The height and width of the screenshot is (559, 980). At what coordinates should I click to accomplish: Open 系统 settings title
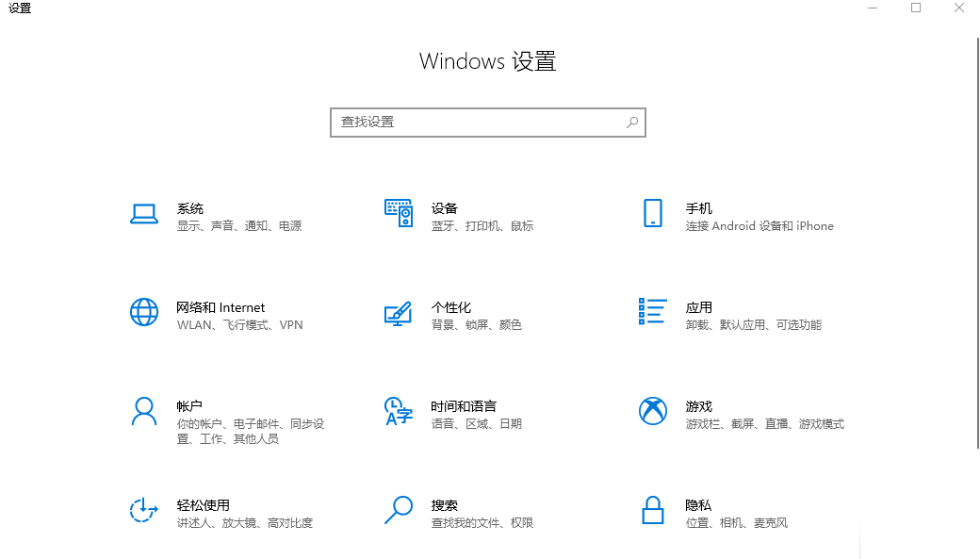pos(190,208)
